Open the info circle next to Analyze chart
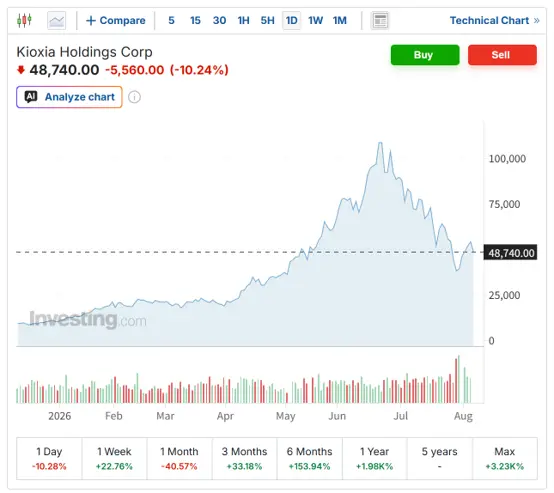Screen dimensions: 554x493 click(x=134, y=97)
